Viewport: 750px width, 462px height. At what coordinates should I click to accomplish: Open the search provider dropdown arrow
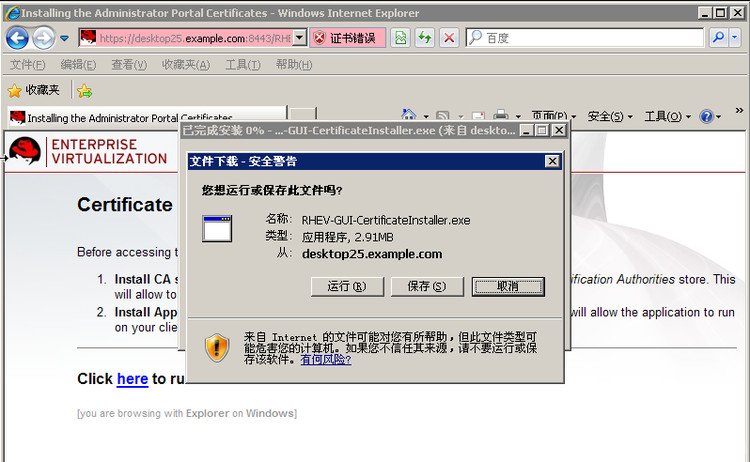click(x=735, y=37)
